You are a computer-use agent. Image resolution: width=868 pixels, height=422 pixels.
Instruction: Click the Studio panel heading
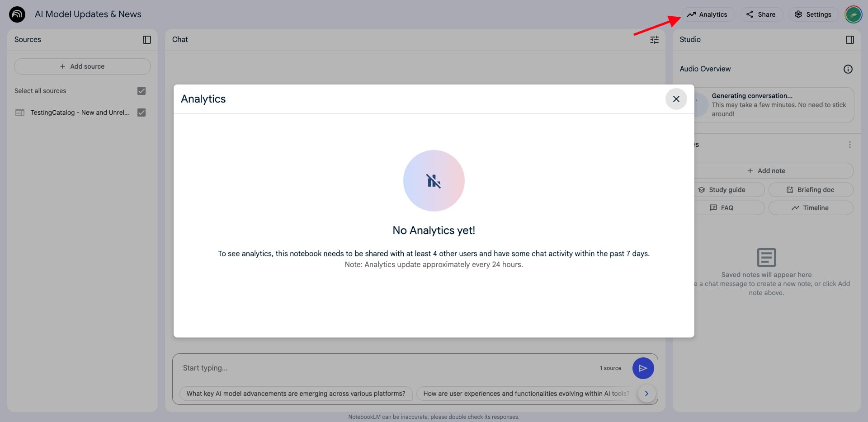point(690,40)
